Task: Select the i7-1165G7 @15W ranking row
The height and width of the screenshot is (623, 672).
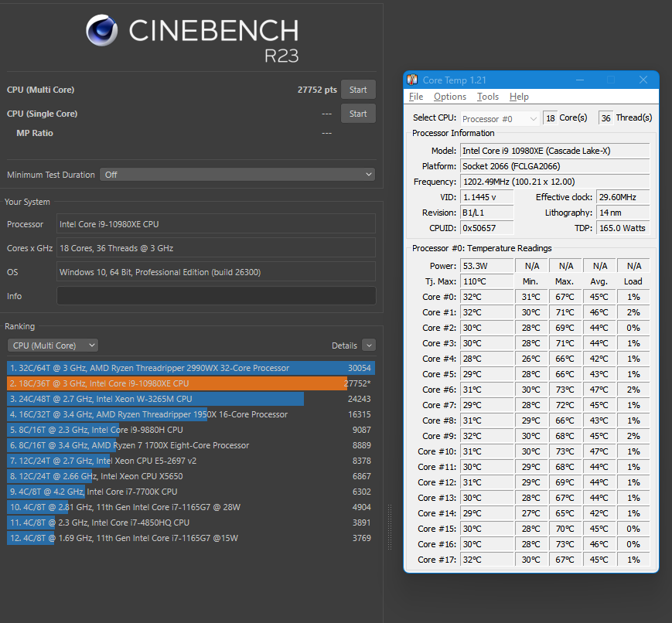Action: tap(191, 538)
